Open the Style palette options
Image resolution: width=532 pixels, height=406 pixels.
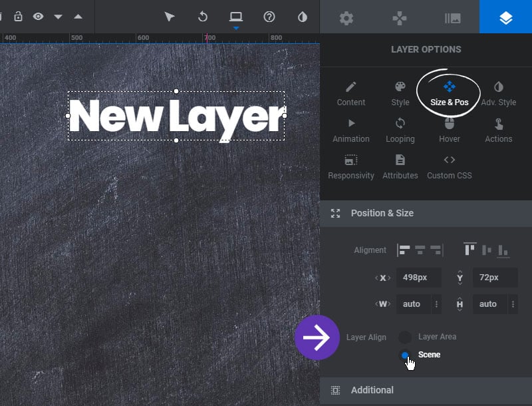tap(400, 94)
